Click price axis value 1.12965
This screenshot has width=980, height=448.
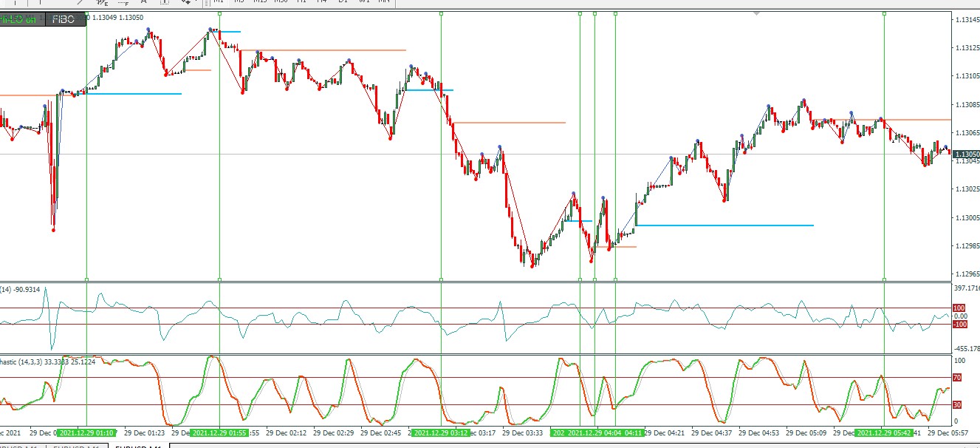point(967,274)
